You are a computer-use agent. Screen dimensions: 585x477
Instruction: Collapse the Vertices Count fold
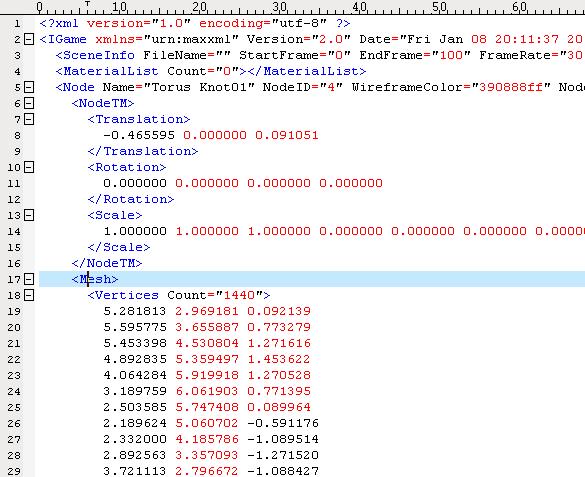point(29,295)
